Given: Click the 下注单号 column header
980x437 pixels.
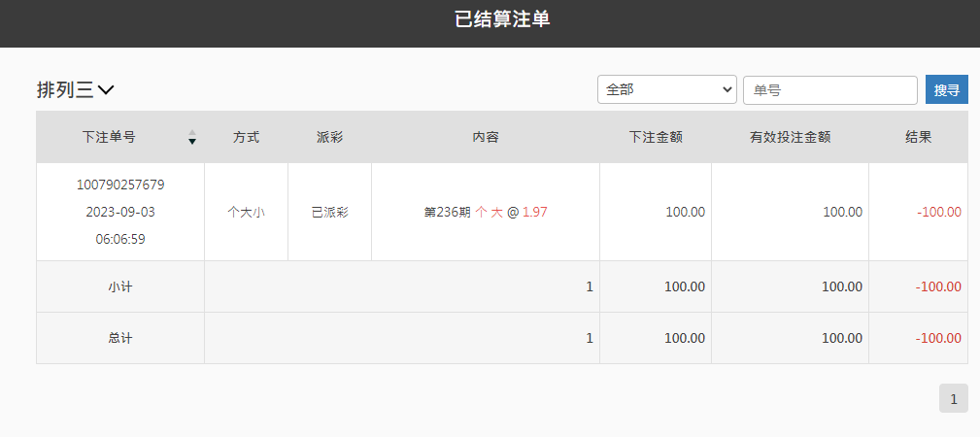Looking at the screenshot, I should tap(109, 137).
